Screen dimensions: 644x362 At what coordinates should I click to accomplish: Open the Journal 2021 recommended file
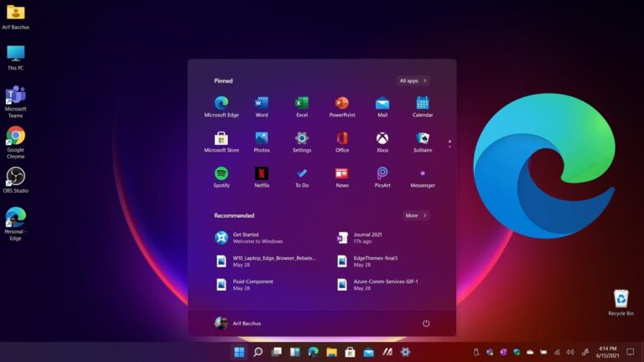coord(360,238)
